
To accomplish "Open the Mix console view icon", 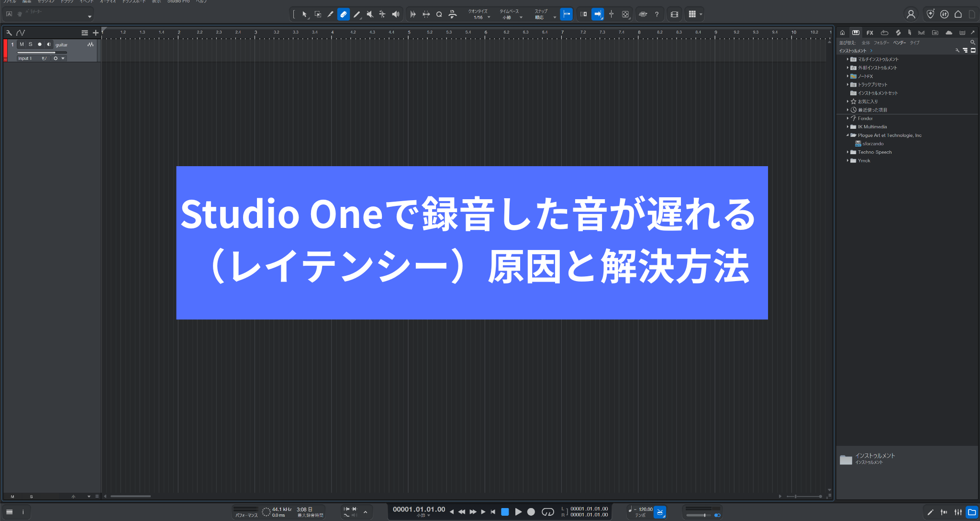I will [x=958, y=512].
